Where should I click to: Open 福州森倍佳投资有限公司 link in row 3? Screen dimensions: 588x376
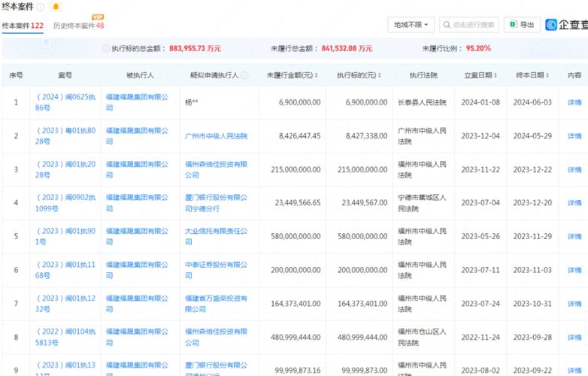coord(216,169)
